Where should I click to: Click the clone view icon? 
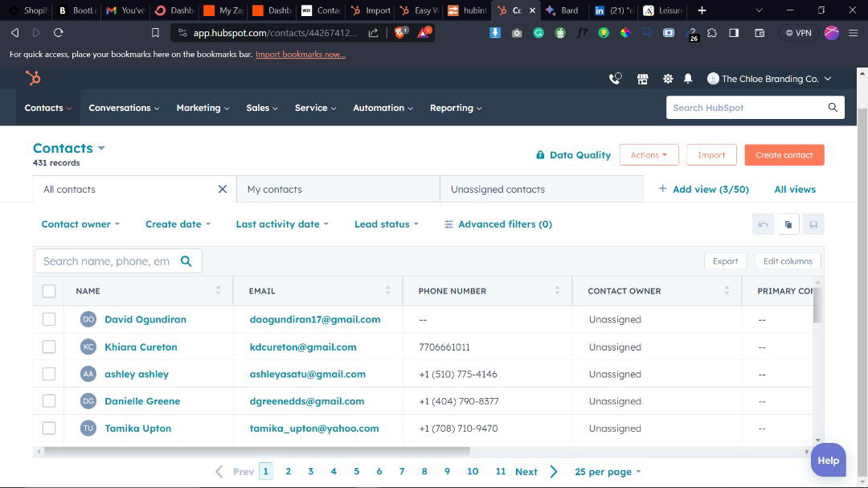click(788, 224)
